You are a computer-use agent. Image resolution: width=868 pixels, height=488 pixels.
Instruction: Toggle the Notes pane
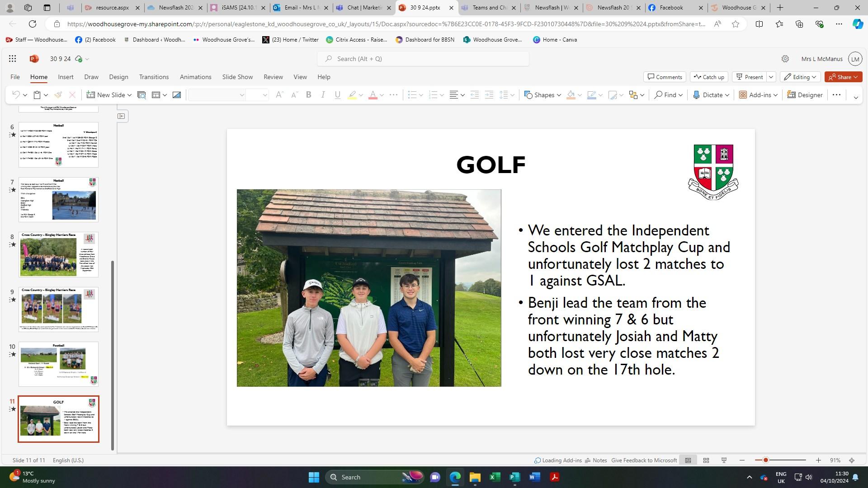[595, 460]
